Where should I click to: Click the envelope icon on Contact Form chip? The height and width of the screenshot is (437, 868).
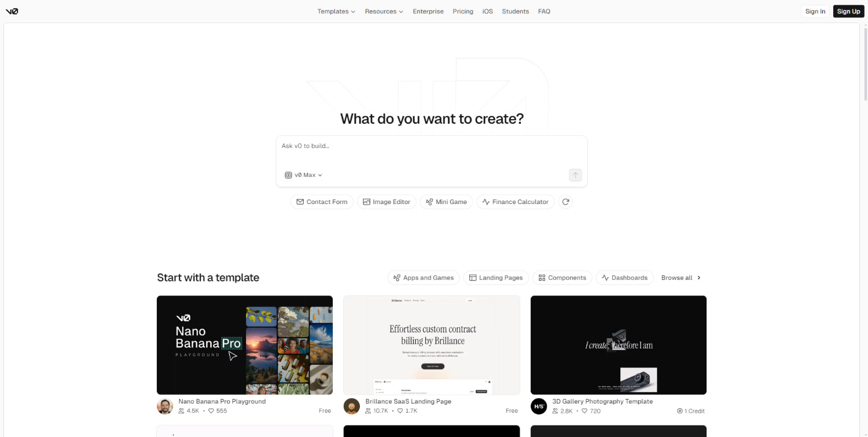click(300, 202)
